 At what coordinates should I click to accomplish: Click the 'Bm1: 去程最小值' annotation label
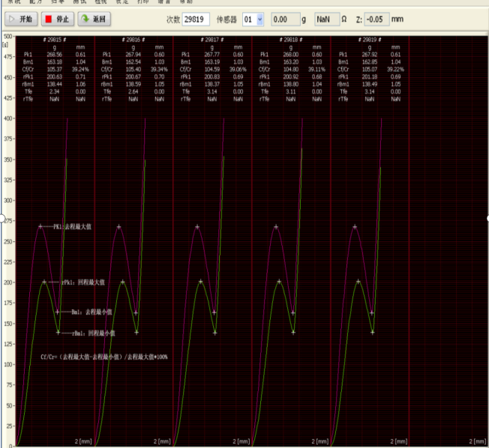point(91,312)
